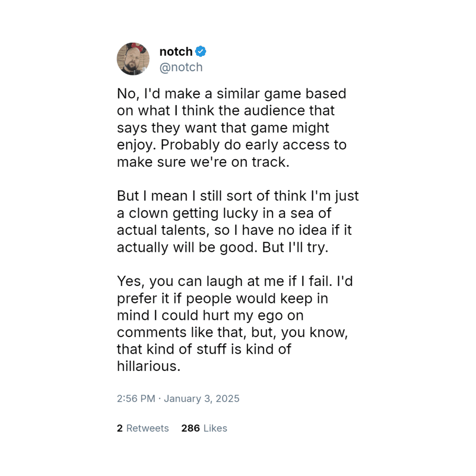This screenshot has height=476, width=476.
Task: Open notch's profile picture
Action: [133, 59]
